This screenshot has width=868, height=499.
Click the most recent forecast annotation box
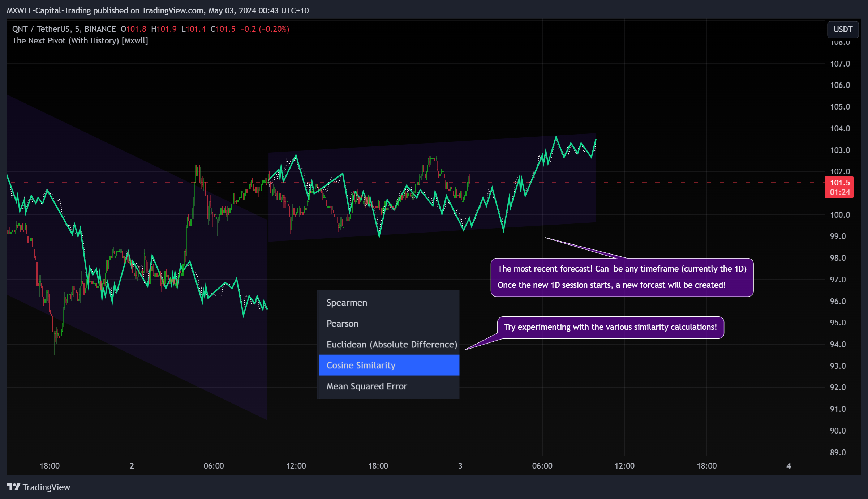point(622,277)
